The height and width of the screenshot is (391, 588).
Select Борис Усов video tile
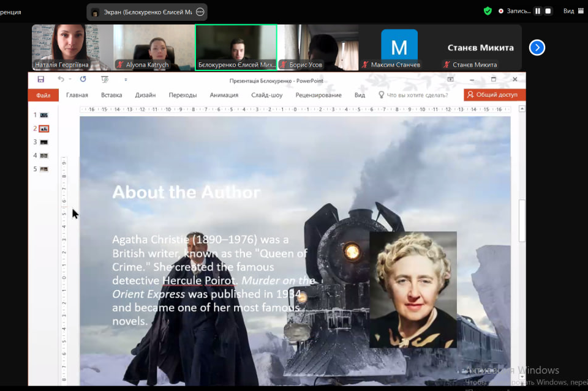tap(318, 48)
